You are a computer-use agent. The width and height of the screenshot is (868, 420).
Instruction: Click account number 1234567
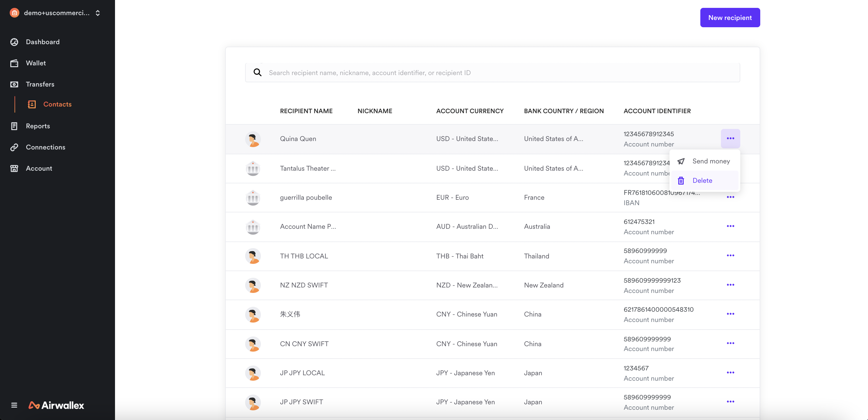(x=636, y=369)
